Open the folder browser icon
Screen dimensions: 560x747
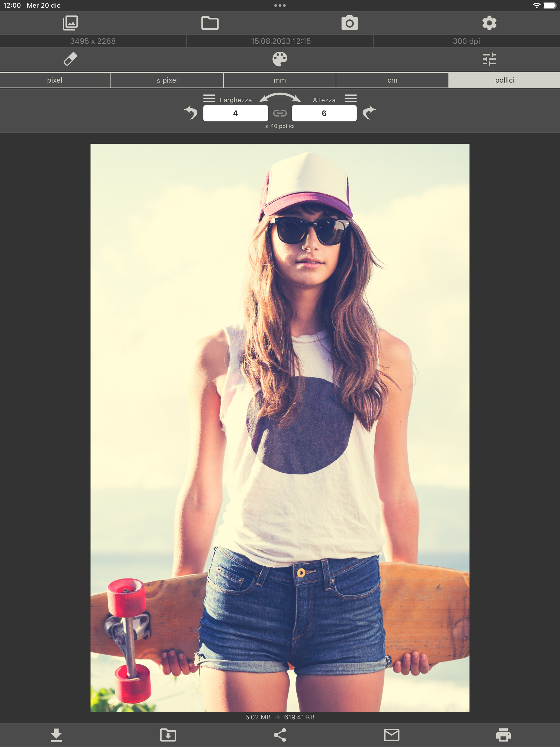pyautogui.click(x=210, y=23)
